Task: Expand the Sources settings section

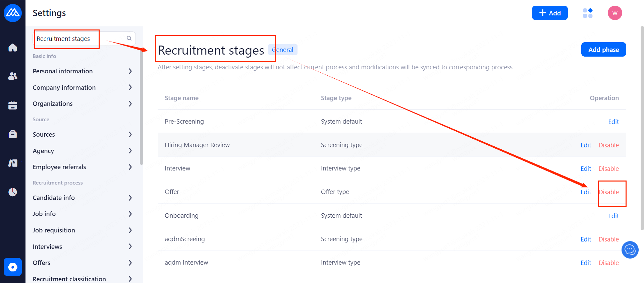Action: [x=82, y=134]
